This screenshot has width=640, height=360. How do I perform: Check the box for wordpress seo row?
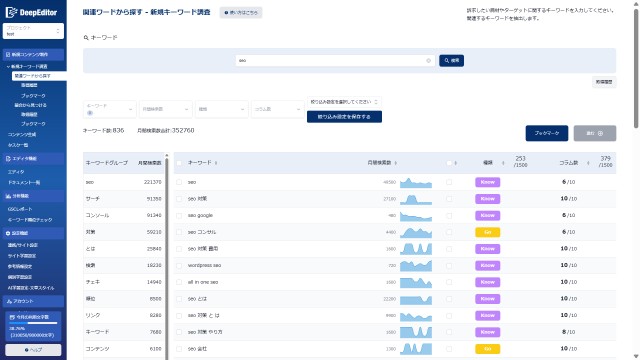179,266
